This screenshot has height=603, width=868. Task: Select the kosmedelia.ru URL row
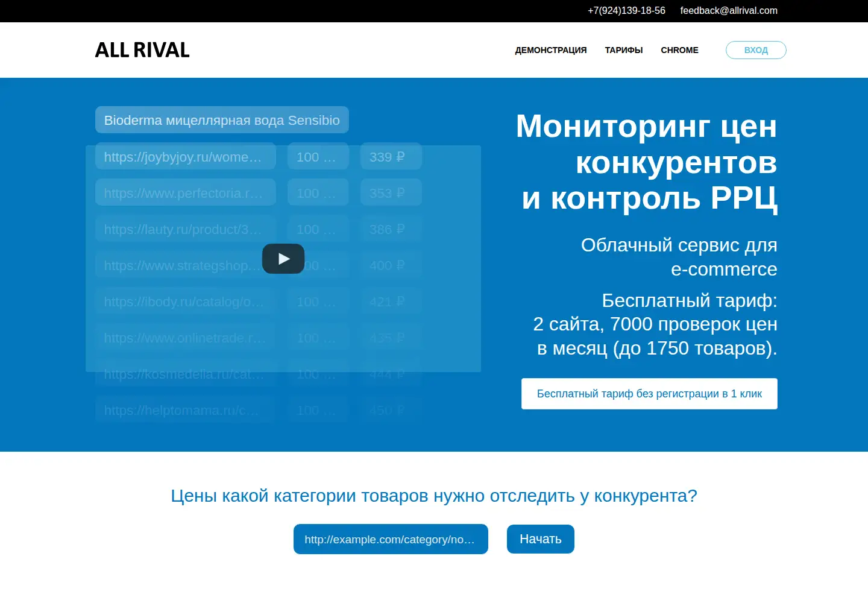[x=186, y=374]
